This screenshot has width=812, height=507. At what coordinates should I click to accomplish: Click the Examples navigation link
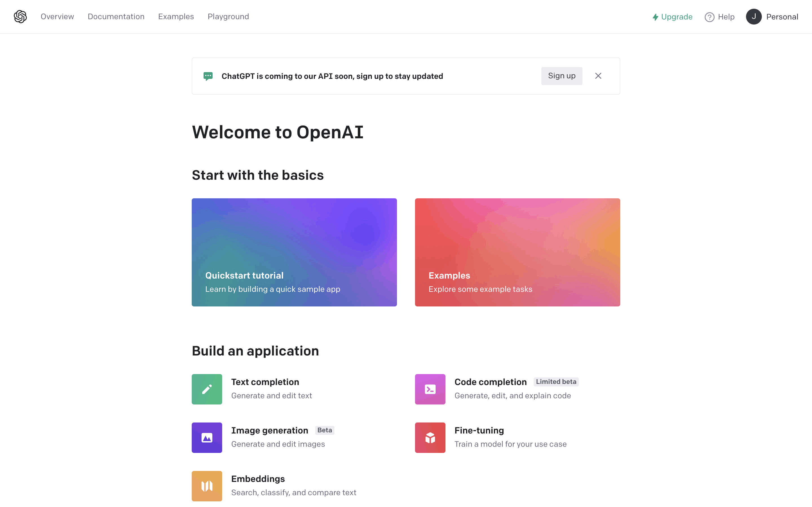(176, 16)
